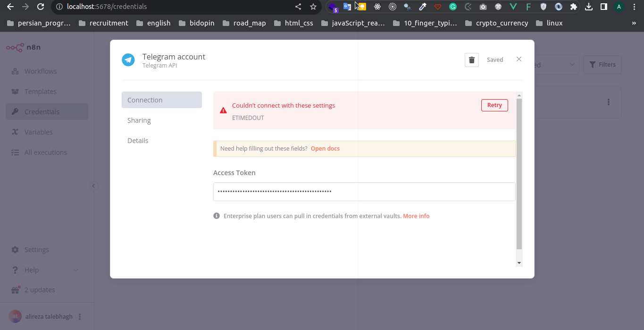Retry the Telegram connection
This screenshot has height=330, width=644.
tap(494, 105)
